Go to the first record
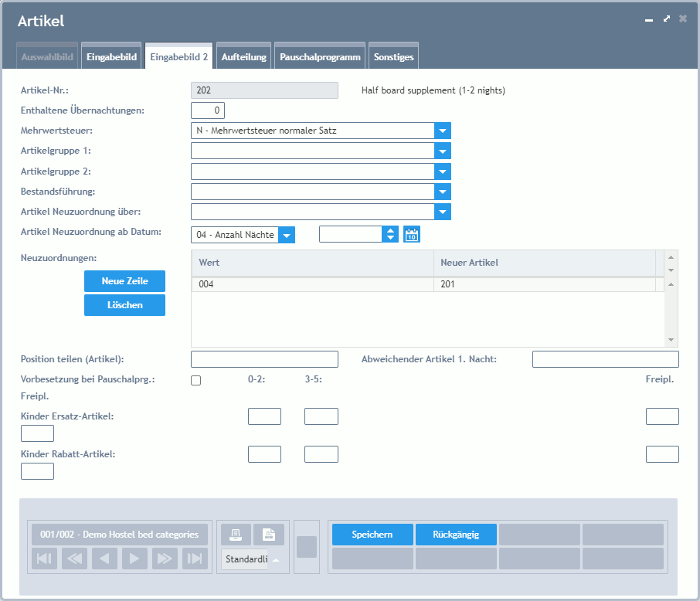The width and height of the screenshot is (700, 601). pyautogui.click(x=44, y=559)
